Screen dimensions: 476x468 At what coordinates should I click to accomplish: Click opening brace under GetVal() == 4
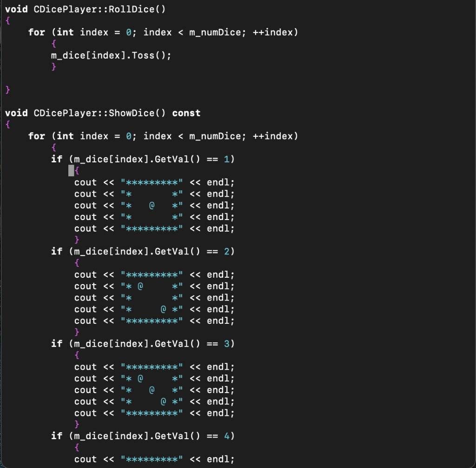[77, 448]
